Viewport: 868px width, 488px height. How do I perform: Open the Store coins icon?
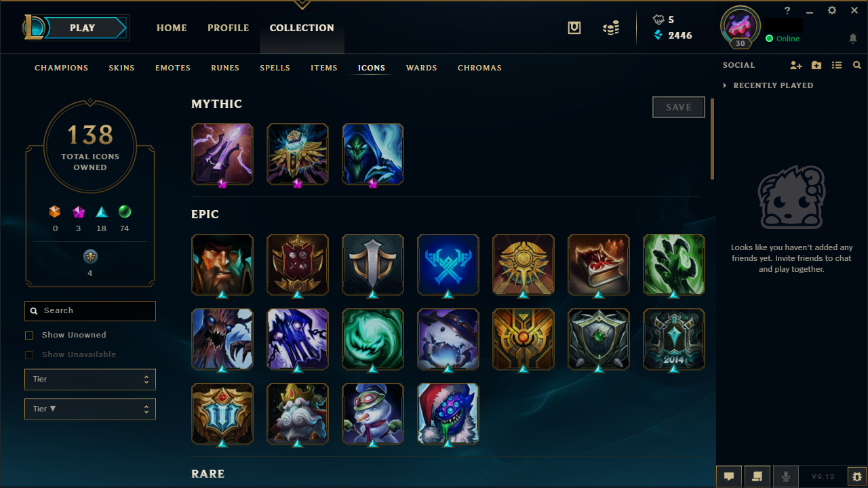coord(611,28)
